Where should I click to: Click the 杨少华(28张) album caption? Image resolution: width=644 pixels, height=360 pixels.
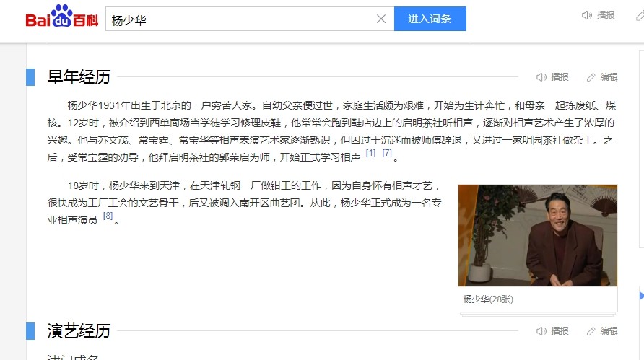coord(488,299)
